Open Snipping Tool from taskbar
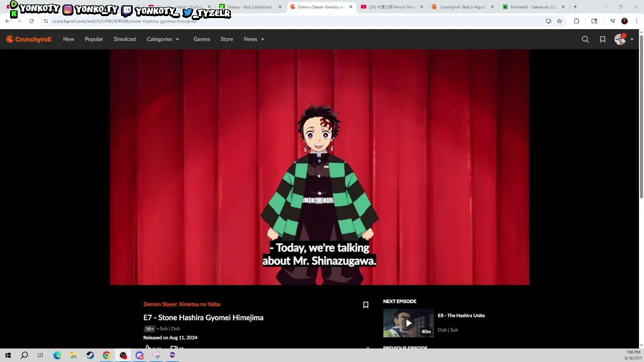 [x=156, y=355]
